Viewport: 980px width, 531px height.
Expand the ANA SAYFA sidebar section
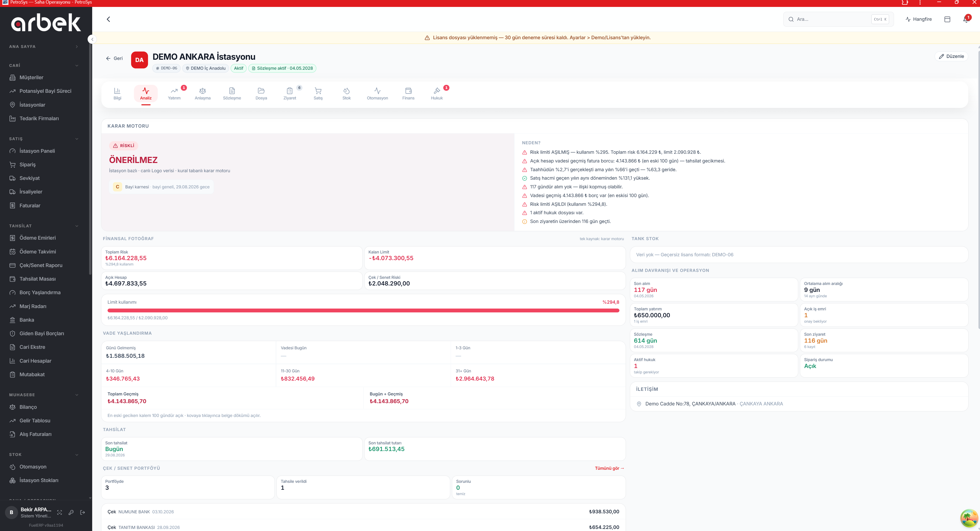tap(44, 46)
